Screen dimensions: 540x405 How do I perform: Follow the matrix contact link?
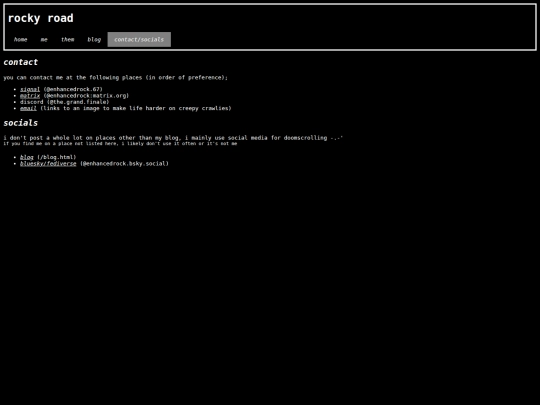30,96
